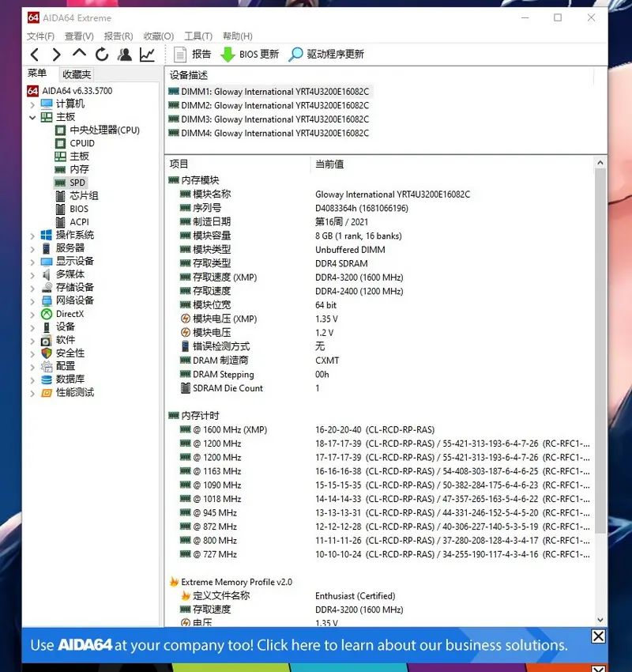Click 驱动程序更新 driver update button
The image size is (632, 672).
point(326,55)
